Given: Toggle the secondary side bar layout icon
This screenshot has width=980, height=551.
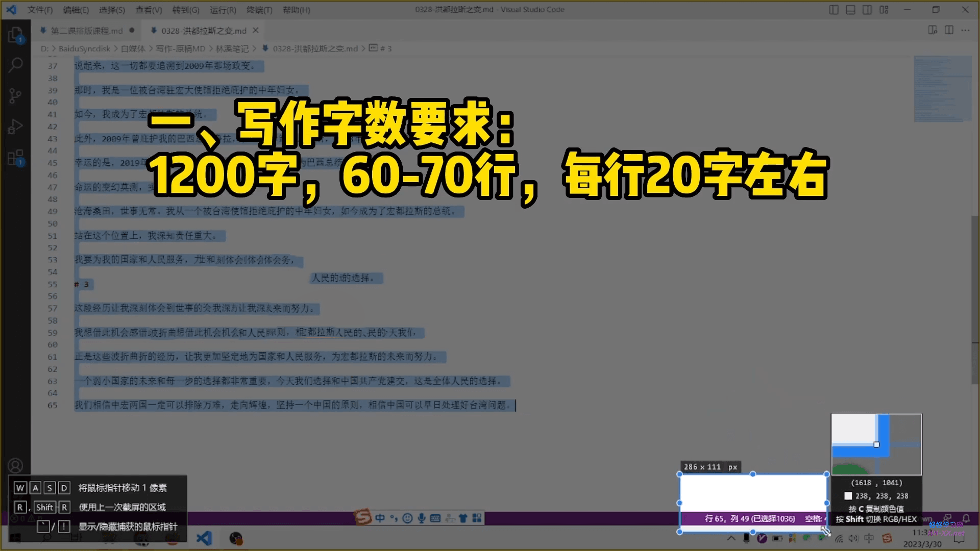Looking at the screenshot, I should 867,10.
